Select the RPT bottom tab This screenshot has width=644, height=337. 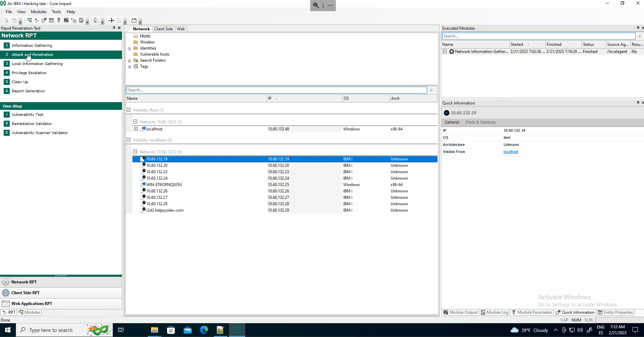point(9,312)
